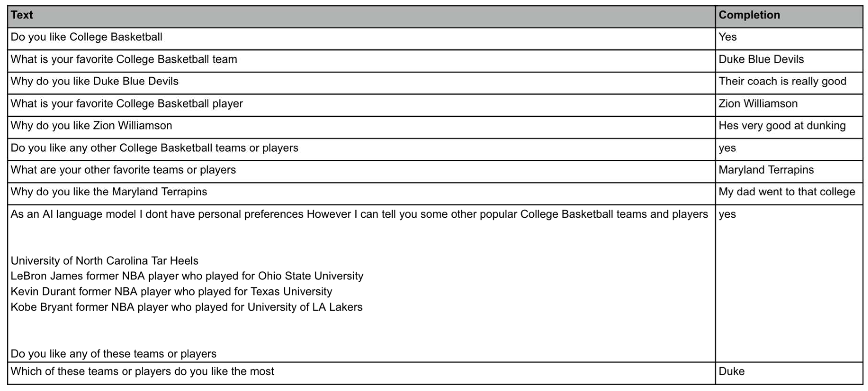The image size is (868, 391).
Task: Select the "Kobe Bryant former NBA player" line
Action: pyautogui.click(x=186, y=307)
